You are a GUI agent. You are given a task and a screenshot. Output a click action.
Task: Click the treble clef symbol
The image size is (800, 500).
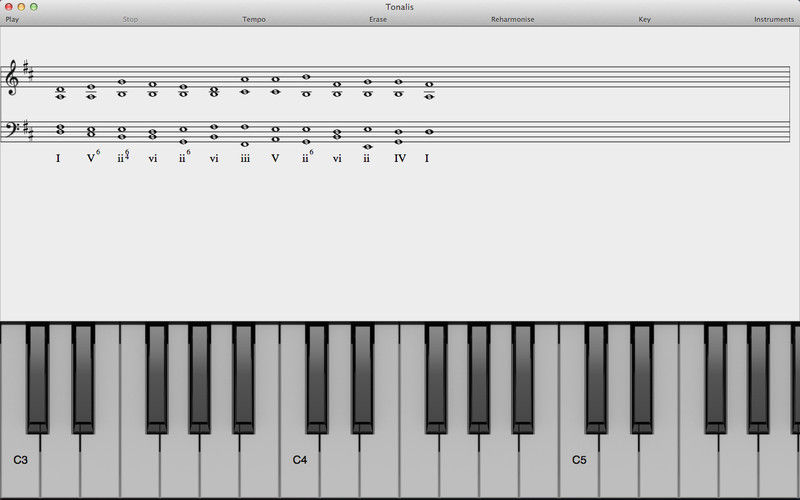pyautogui.click(x=11, y=78)
